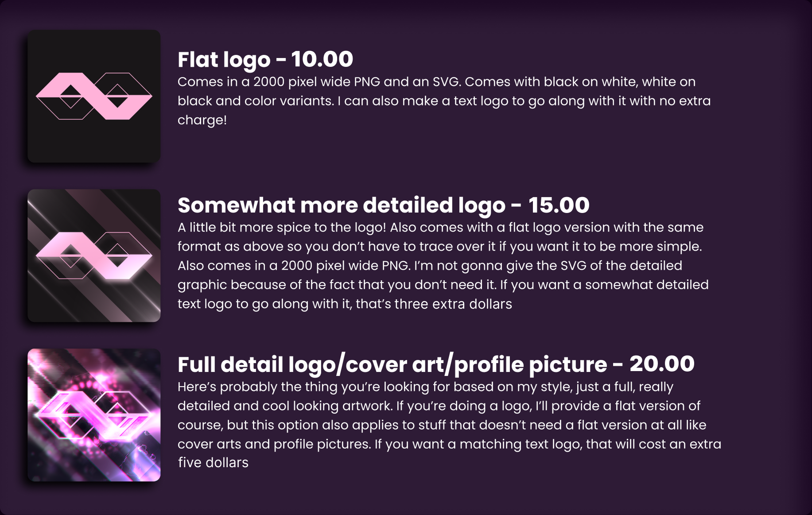The image size is (812, 515).
Task: Click the 10.00 price text
Action: [x=322, y=59]
